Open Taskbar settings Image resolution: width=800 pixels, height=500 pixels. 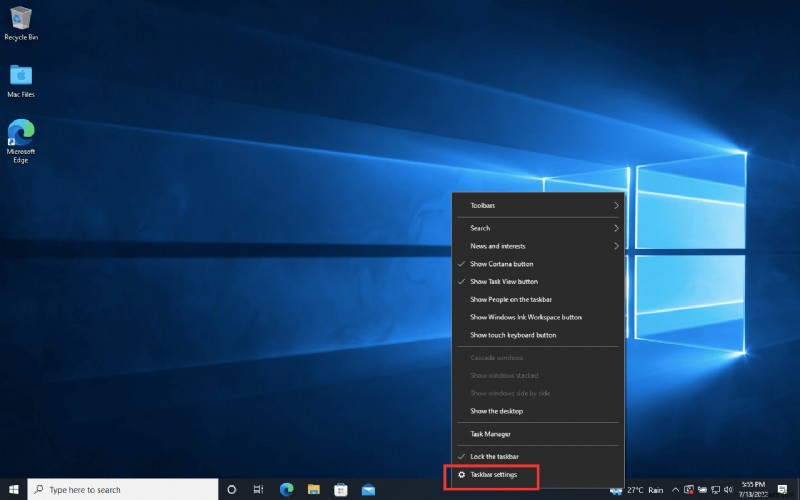pos(494,474)
